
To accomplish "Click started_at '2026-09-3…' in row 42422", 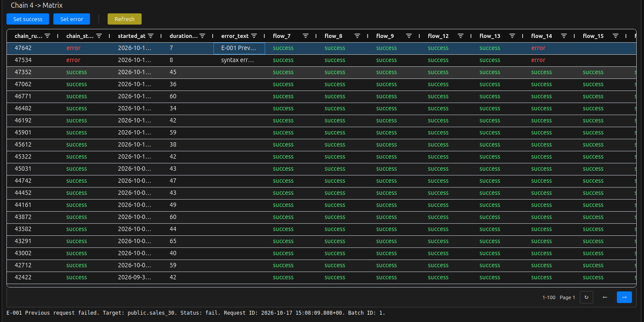I will (136, 277).
